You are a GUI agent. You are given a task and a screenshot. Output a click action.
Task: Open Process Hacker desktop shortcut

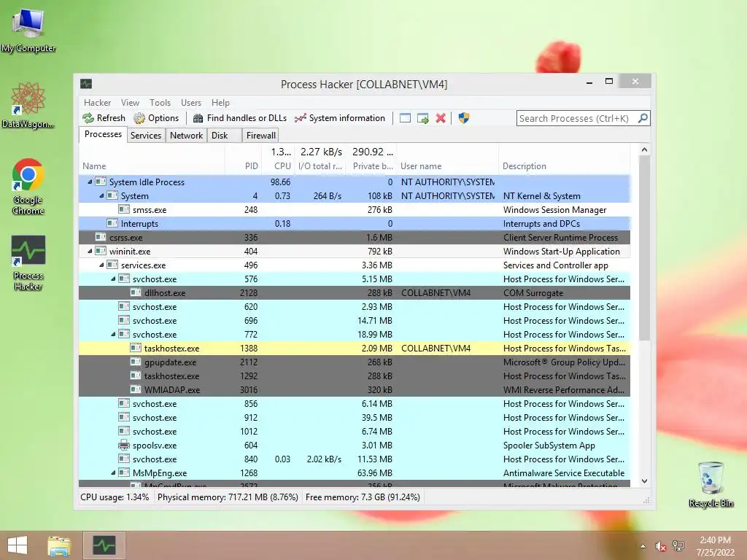point(28,262)
